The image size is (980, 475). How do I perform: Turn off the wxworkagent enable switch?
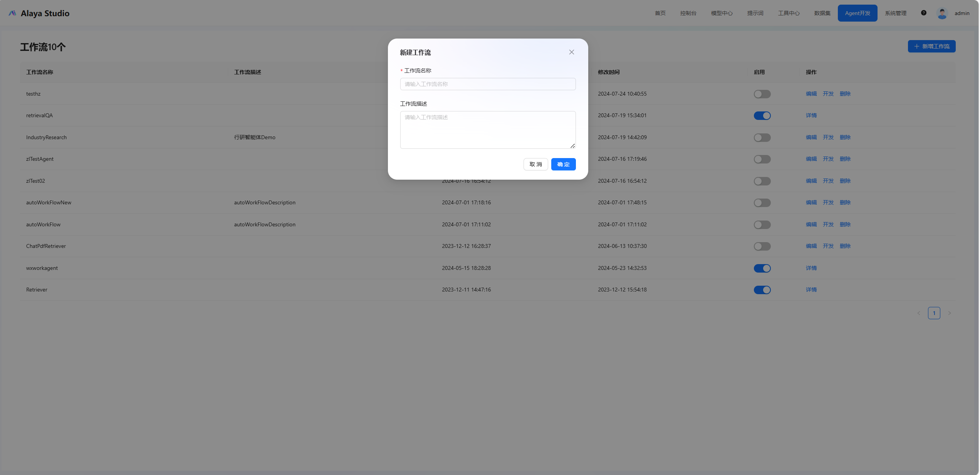point(762,268)
